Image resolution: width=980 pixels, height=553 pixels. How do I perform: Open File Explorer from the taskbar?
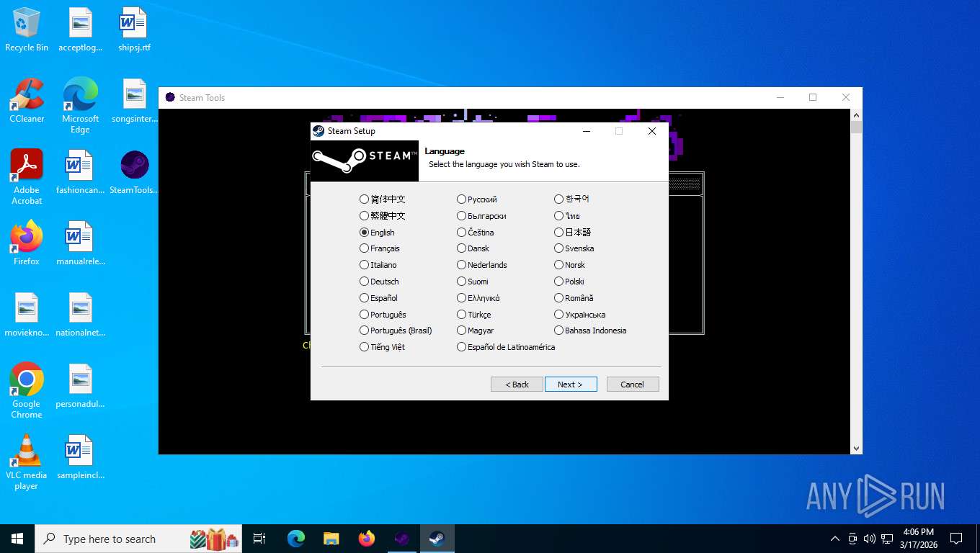[x=331, y=539]
